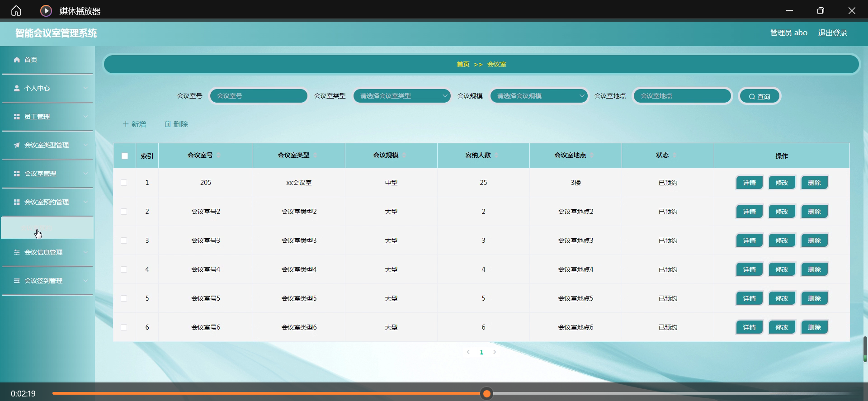This screenshot has height=401, width=868.
Task: Click the 会议信息管理 sliders icon
Action: point(17,252)
